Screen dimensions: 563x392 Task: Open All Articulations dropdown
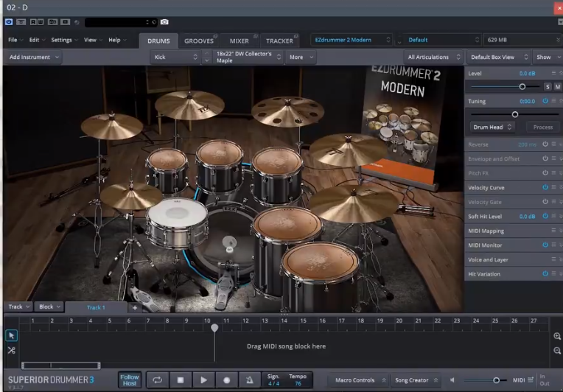tap(434, 57)
